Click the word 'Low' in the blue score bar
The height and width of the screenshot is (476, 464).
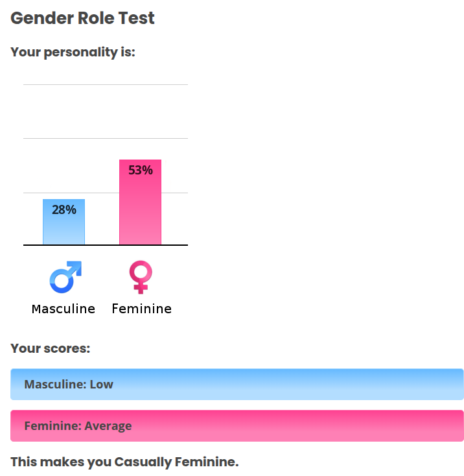point(101,384)
